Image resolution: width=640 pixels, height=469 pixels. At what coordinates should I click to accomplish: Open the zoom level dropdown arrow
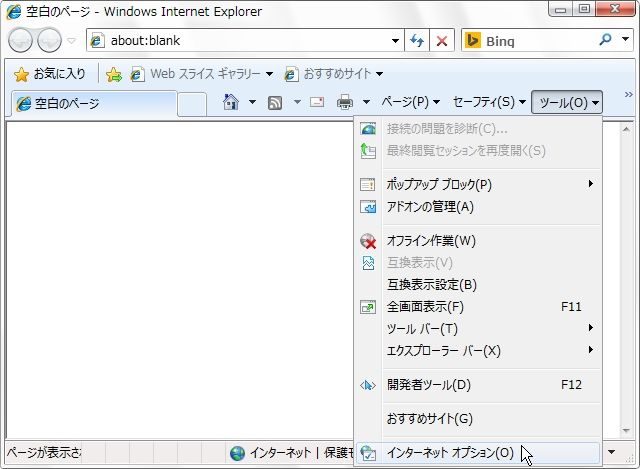(611, 452)
